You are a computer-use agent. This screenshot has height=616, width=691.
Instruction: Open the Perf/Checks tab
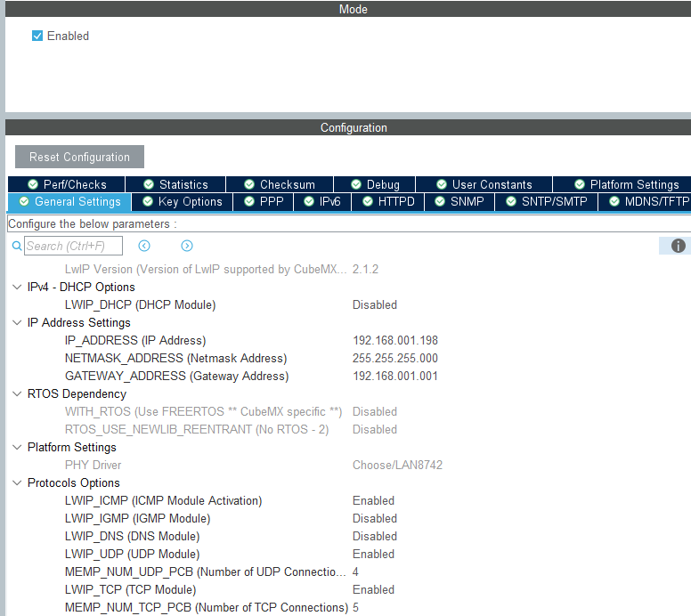click(67, 184)
